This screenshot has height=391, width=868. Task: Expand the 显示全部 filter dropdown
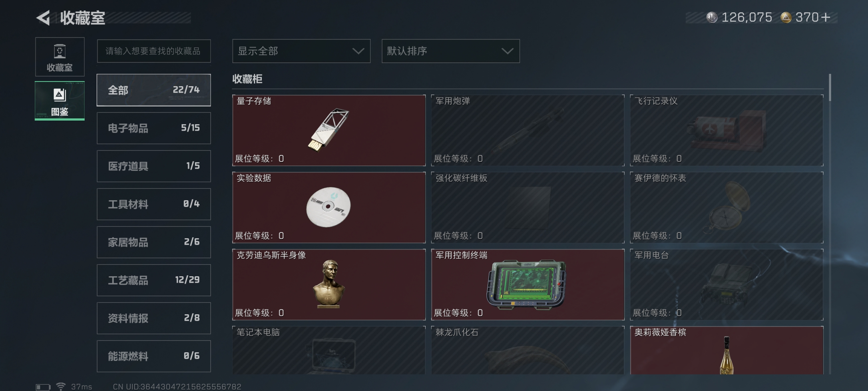pos(301,51)
